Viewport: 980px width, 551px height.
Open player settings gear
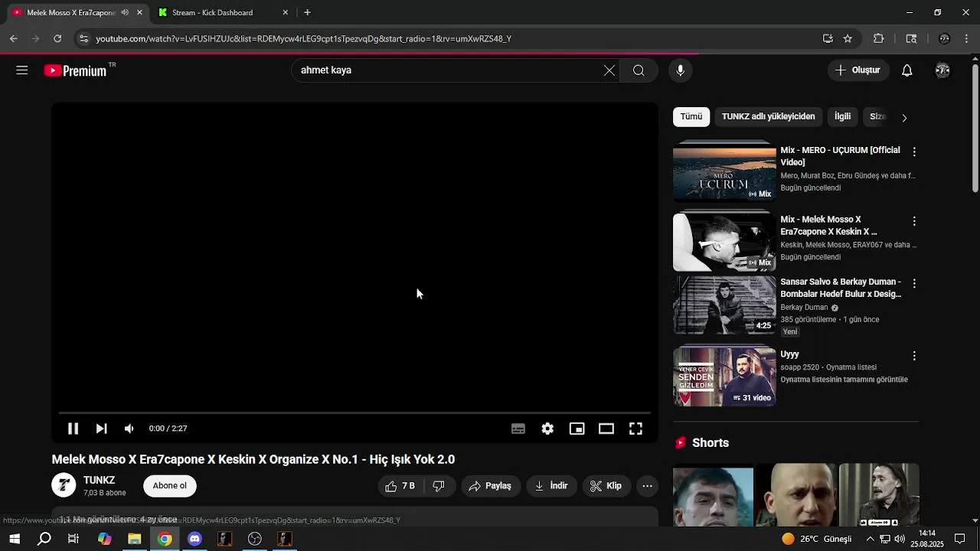tap(547, 429)
